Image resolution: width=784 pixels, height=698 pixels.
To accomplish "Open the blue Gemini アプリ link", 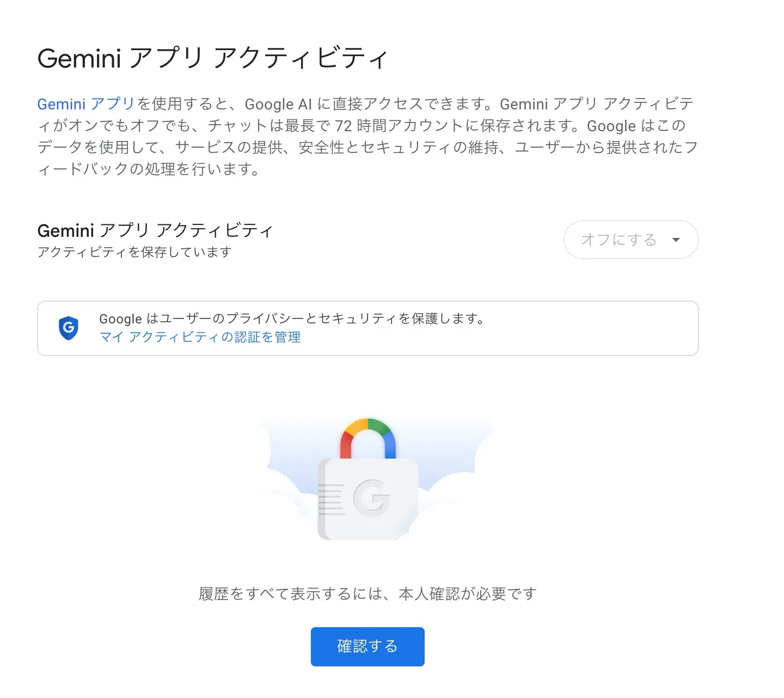I will [86, 104].
